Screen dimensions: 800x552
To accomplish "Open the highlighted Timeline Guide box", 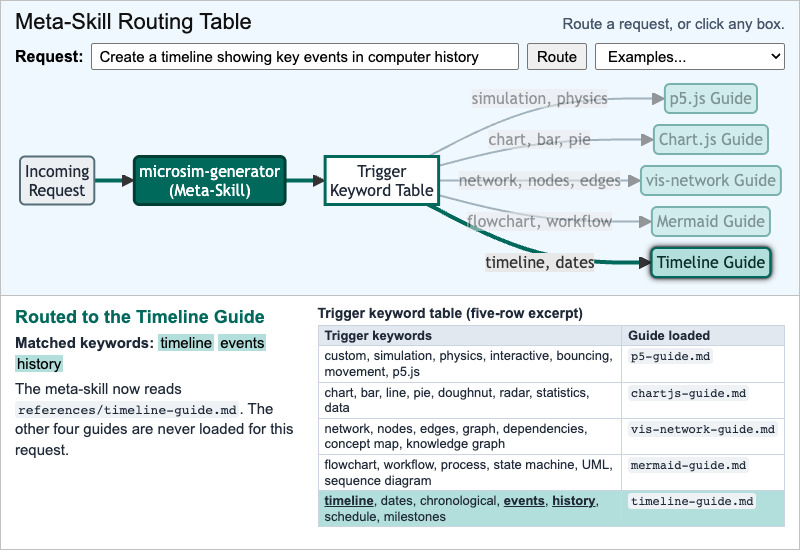I will tap(711, 262).
